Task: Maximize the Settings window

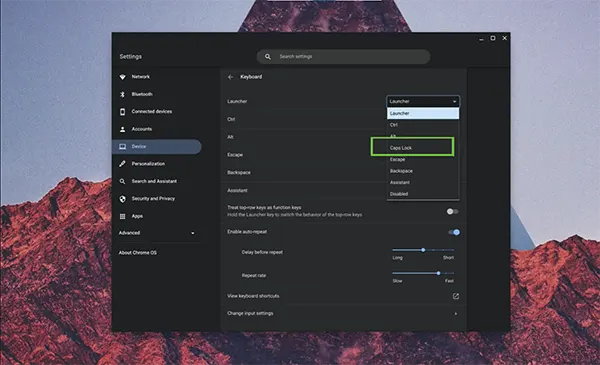Action: coord(493,38)
